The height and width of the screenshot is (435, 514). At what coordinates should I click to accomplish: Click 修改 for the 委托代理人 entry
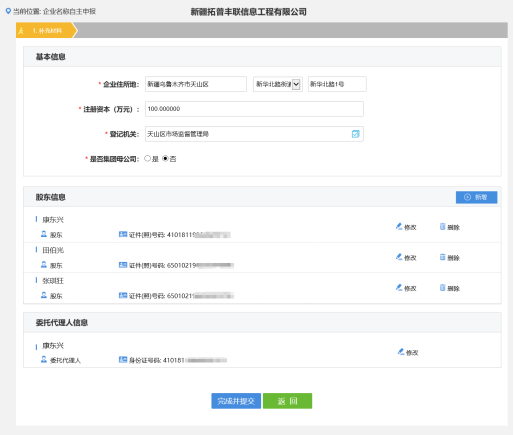(x=408, y=352)
